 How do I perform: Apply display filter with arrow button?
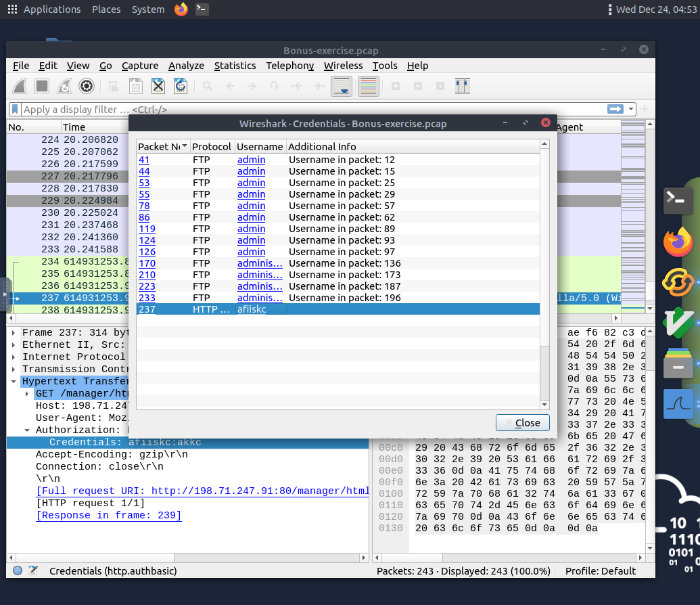615,109
